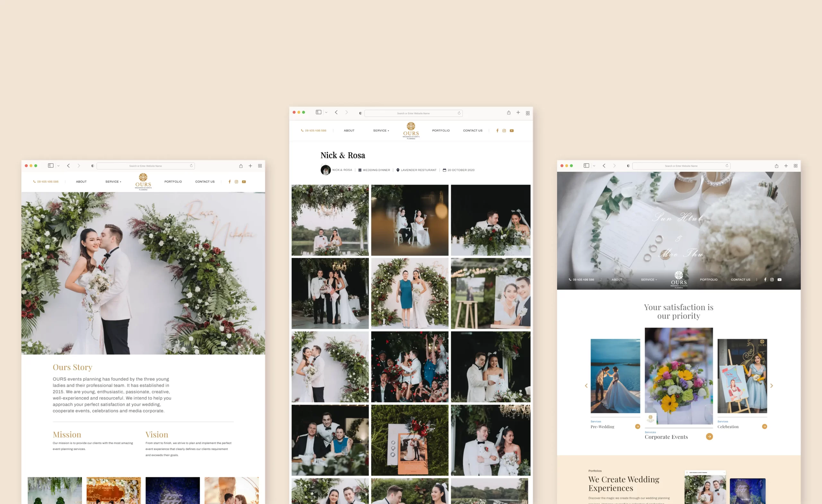Click address field in left browser
Viewport: 822px width, 504px height.
[145, 166]
